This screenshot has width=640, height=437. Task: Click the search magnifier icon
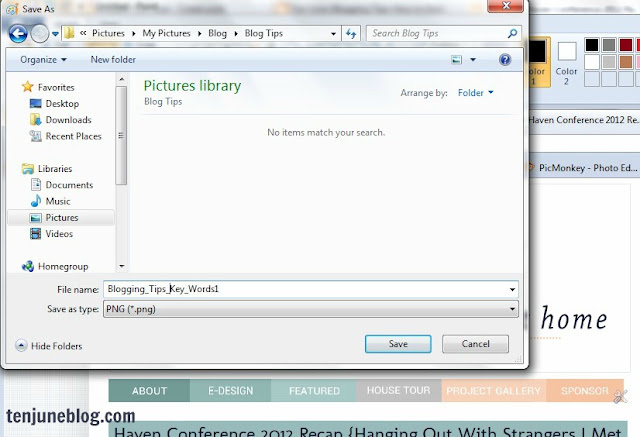pos(512,33)
